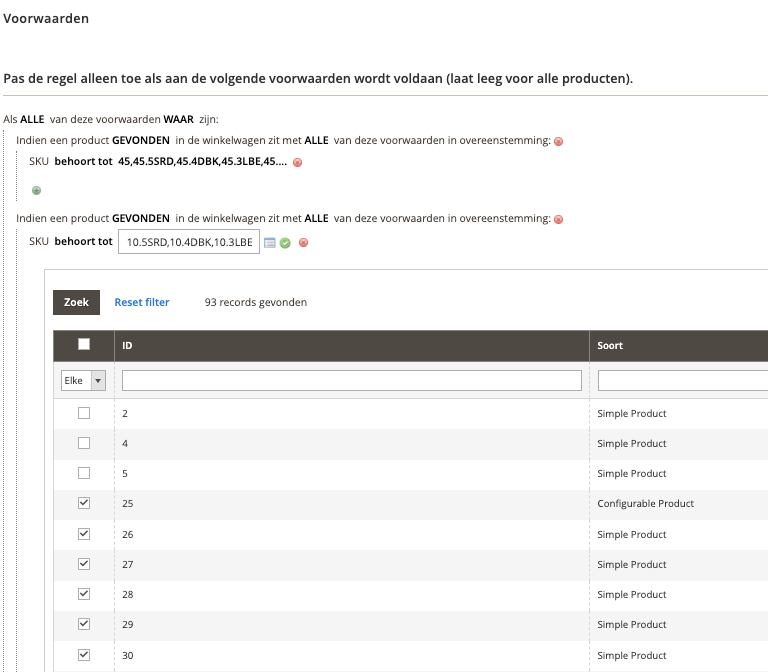
Task: Click the Reset filter link
Action: (x=142, y=302)
